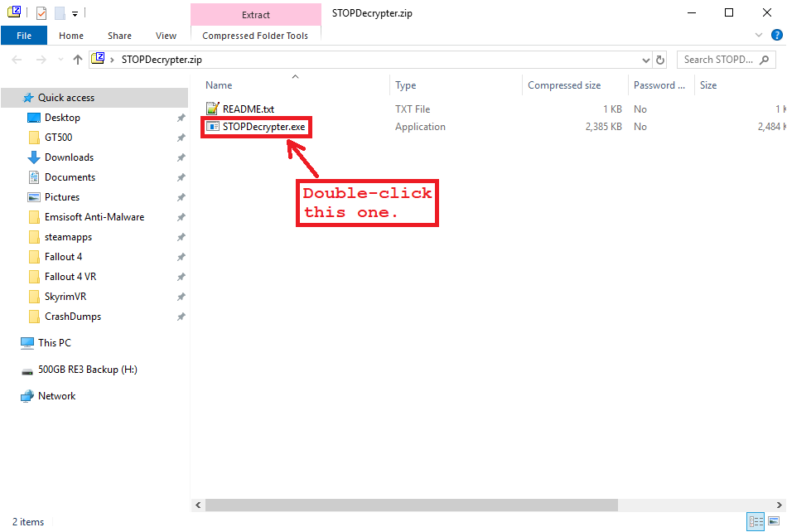Sort files by Compressed size column
The width and height of the screenshot is (787, 532).
pyautogui.click(x=564, y=85)
